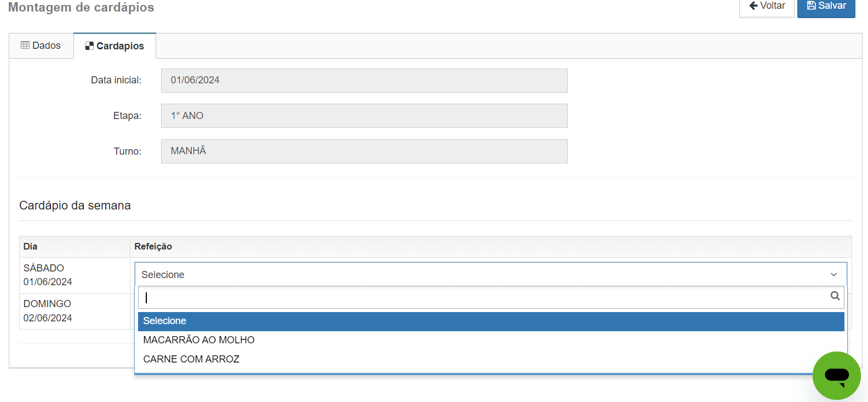The image size is (868, 402).
Task: Pick the highlighted Selecione option
Action: [491, 321]
